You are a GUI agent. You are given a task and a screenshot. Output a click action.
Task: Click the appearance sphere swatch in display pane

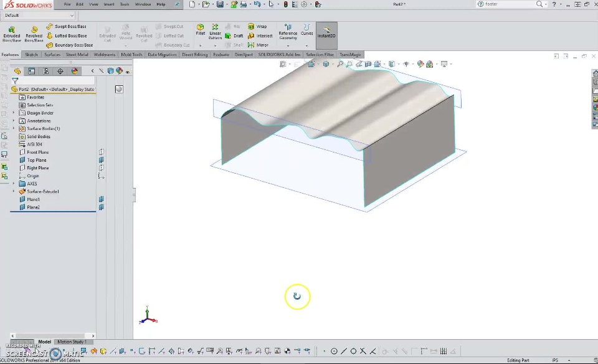119,89
